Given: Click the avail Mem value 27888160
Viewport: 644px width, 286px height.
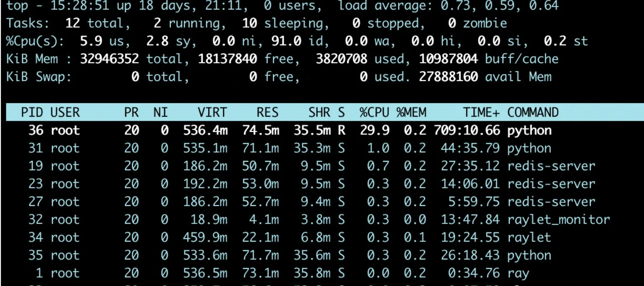Looking at the screenshot, I should pos(448,77).
